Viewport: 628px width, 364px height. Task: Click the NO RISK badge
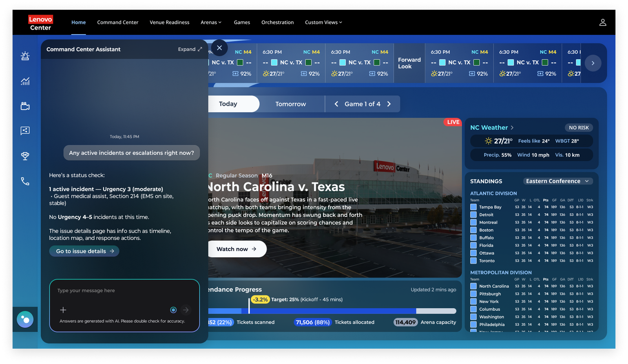(579, 127)
